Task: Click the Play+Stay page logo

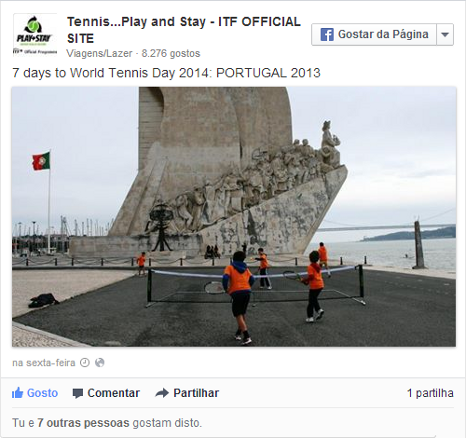Action: pyautogui.click(x=35, y=35)
